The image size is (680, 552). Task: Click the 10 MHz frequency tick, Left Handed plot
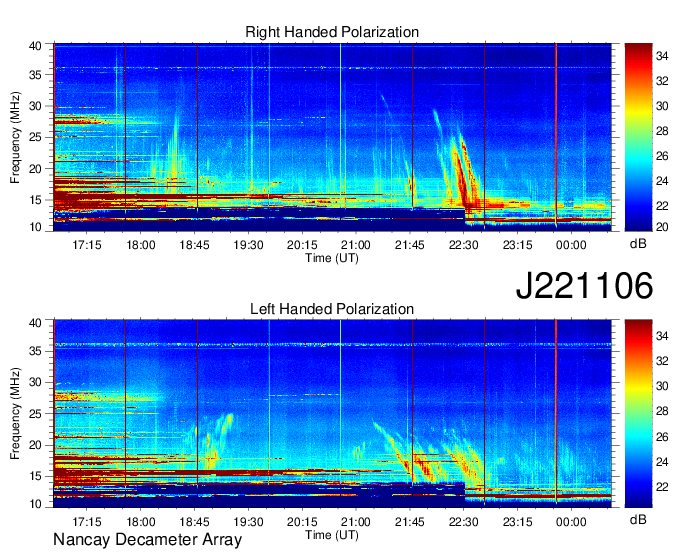pos(35,504)
